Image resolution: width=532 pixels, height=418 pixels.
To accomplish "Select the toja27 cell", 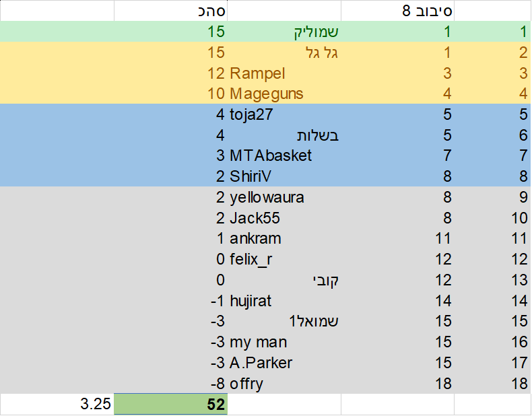I will click(284, 114).
